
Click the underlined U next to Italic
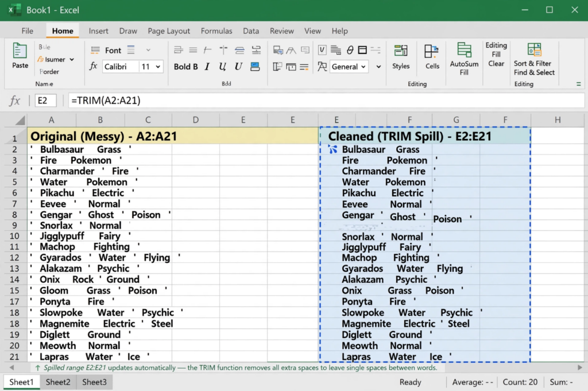pyautogui.click(x=222, y=67)
